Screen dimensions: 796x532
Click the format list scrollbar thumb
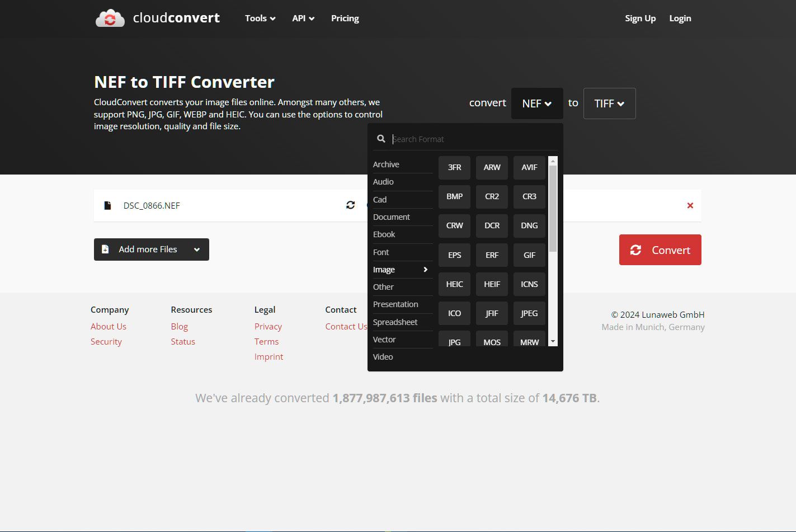click(x=553, y=209)
